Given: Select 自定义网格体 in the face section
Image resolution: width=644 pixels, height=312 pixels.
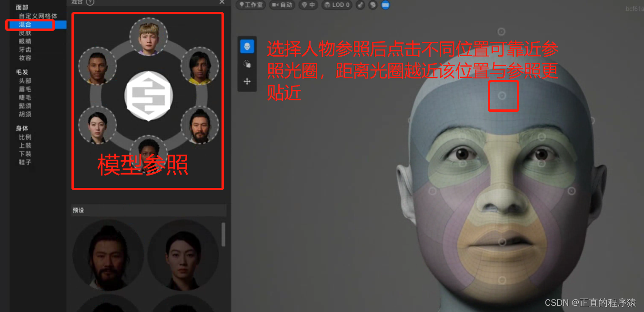Looking at the screenshot, I should pyautogui.click(x=38, y=16).
